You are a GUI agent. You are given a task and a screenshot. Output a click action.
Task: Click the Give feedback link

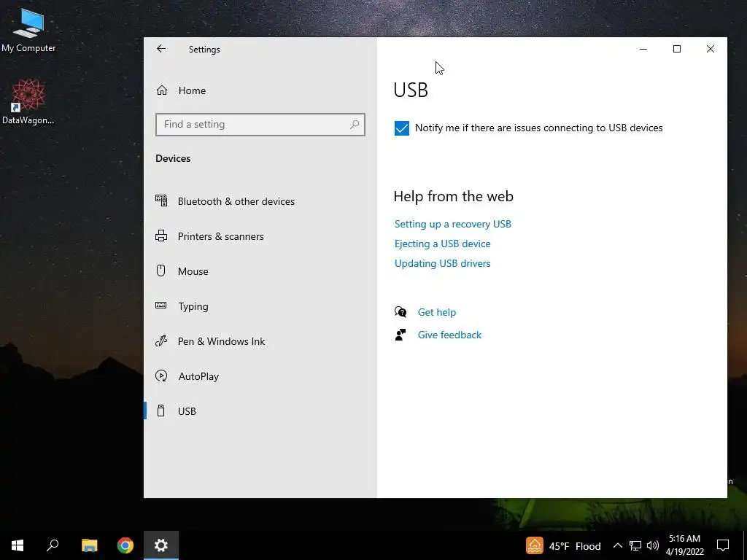(449, 335)
